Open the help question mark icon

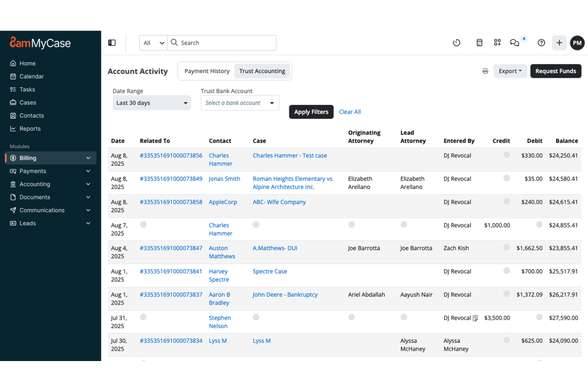coord(541,42)
